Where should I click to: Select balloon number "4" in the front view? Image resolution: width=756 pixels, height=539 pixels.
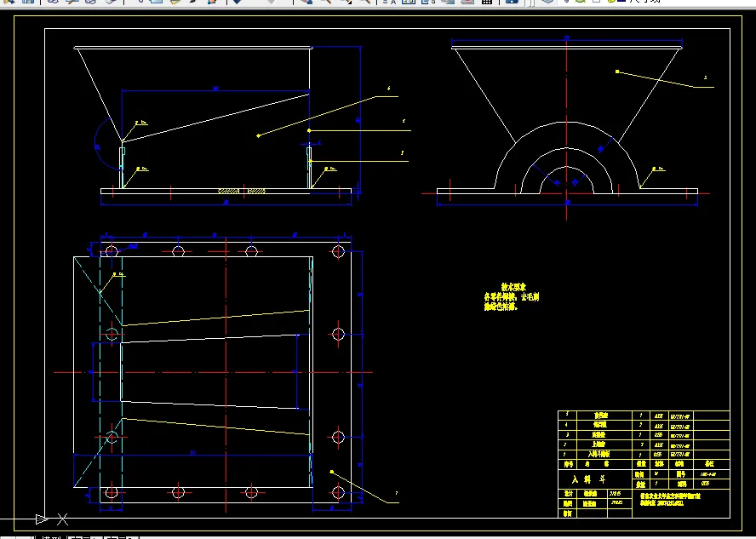pos(388,89)
